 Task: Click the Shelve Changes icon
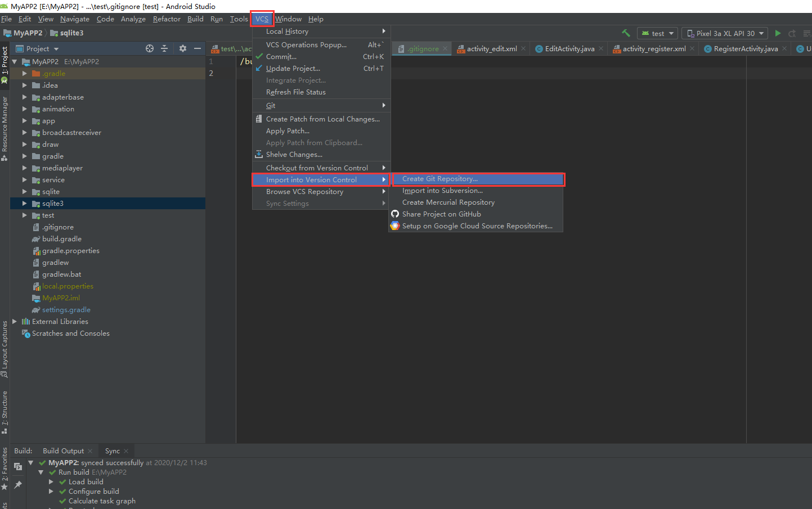pos(259,154)
